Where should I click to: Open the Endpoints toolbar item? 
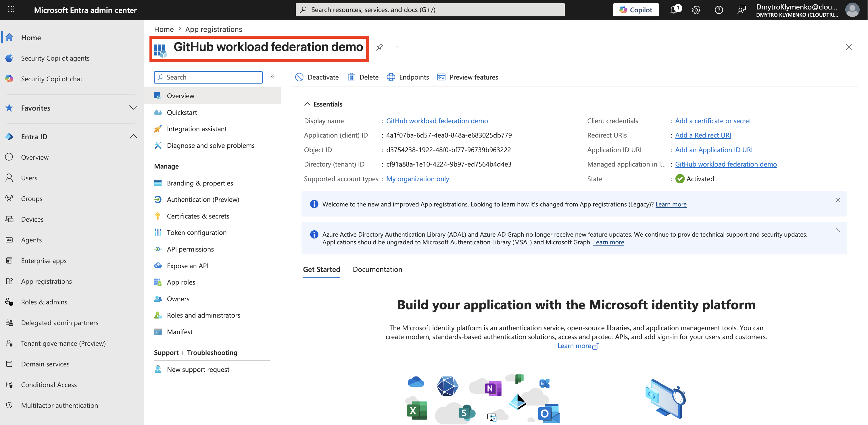point(408,77)
